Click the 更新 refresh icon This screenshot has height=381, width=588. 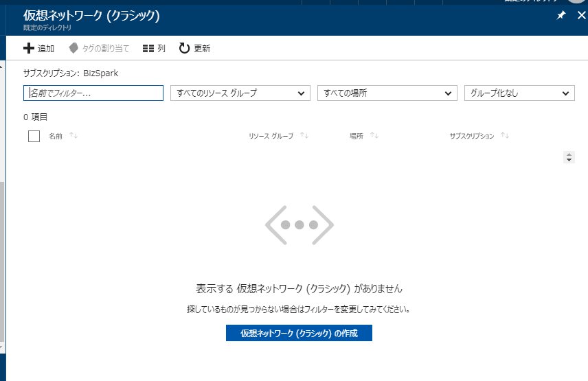pos(184,48)
